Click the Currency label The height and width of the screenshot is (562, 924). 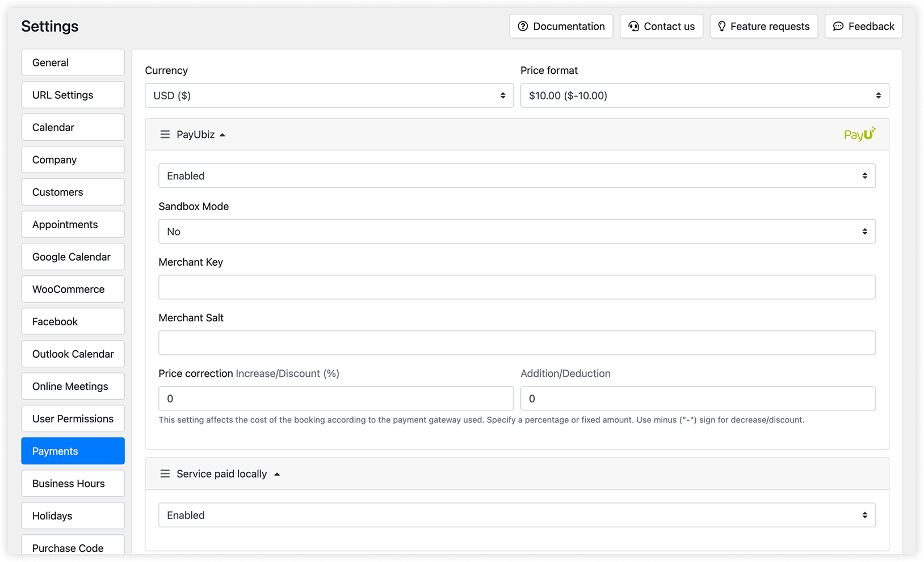pos(166,70)
